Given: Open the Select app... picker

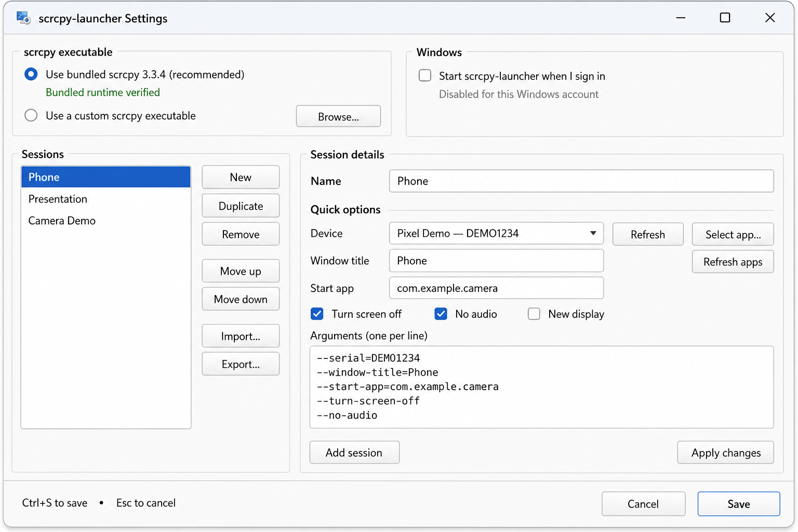Looking at the screenshot, I should click(x=733, y=234).
